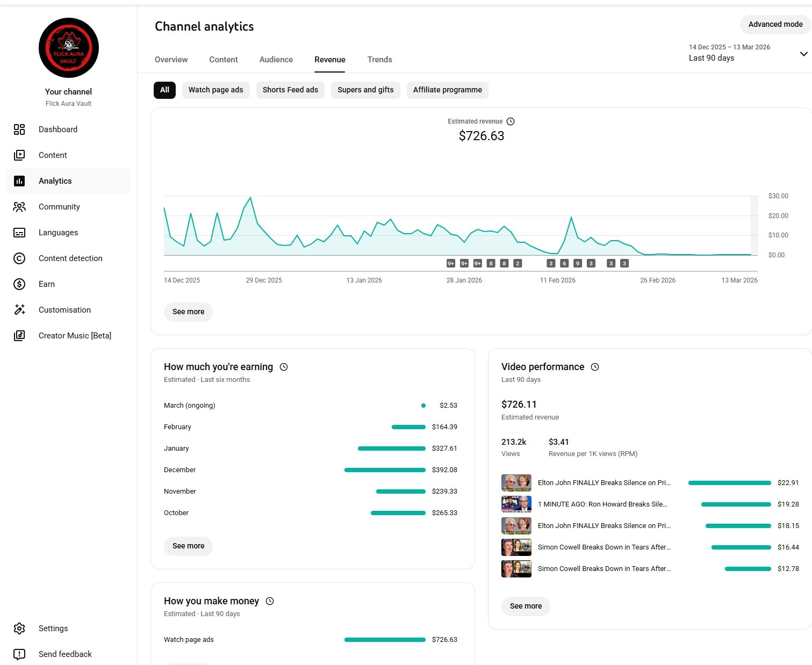Screen dimensions: 812x665
Task: Click the Send feedback icon
Action: coord(19,654)
